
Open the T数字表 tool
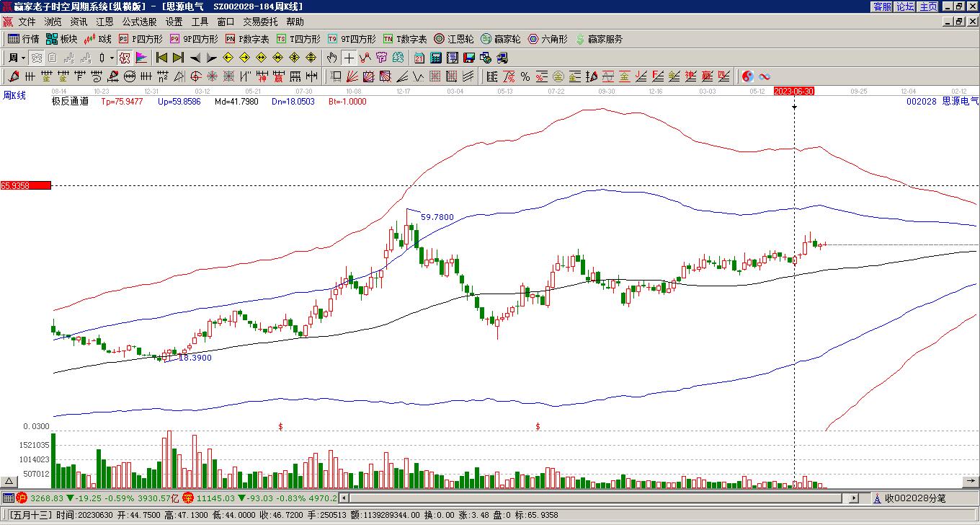click(x=405, y=39)
